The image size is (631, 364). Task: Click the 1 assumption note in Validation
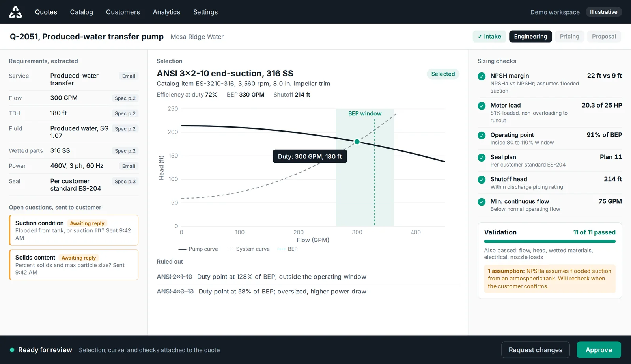pyautogui.click(x=550, y=279)
